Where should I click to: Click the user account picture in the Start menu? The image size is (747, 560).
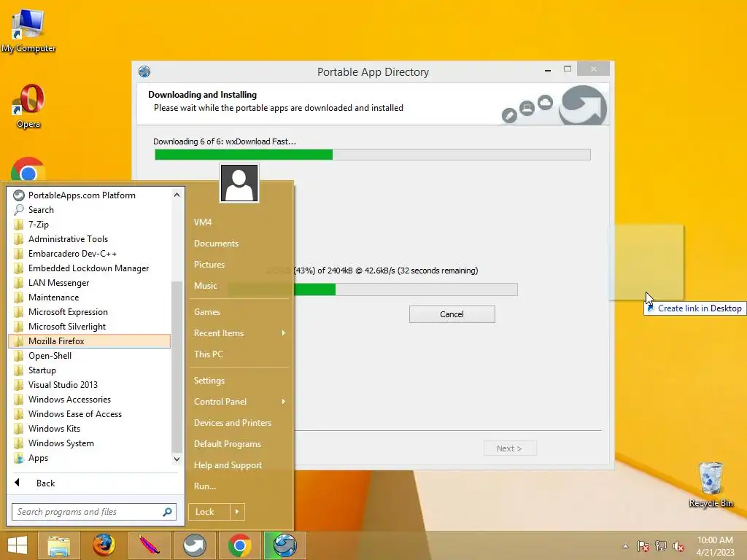tap(239, 183)
